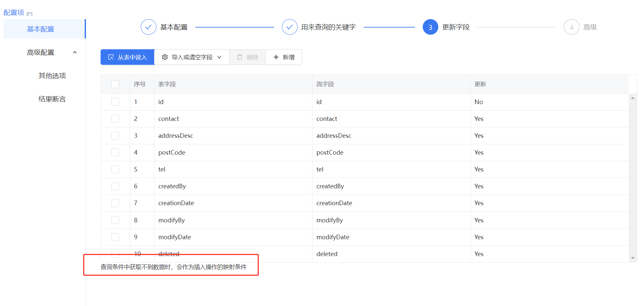644x306 pixels.
Task: Toggle the select-all header checkbox
Action: (115, 84)
